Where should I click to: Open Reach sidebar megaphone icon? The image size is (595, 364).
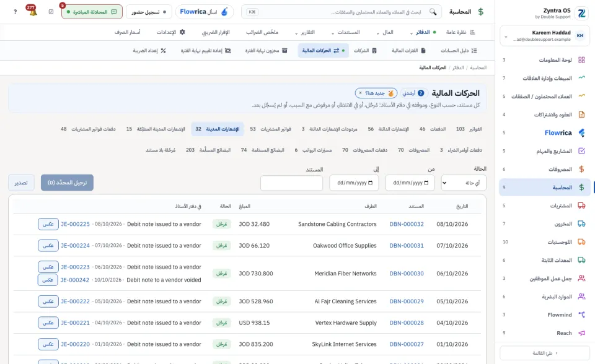pos(581,333)
